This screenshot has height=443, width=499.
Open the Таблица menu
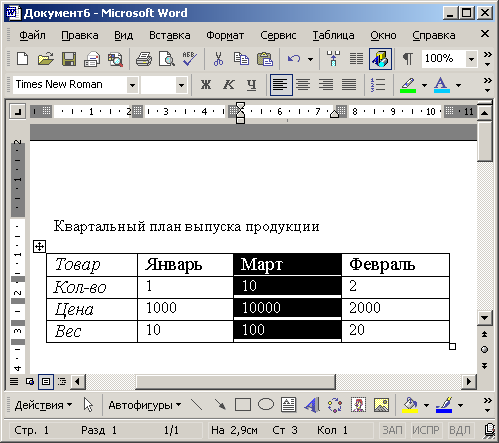tap(333, 35)
